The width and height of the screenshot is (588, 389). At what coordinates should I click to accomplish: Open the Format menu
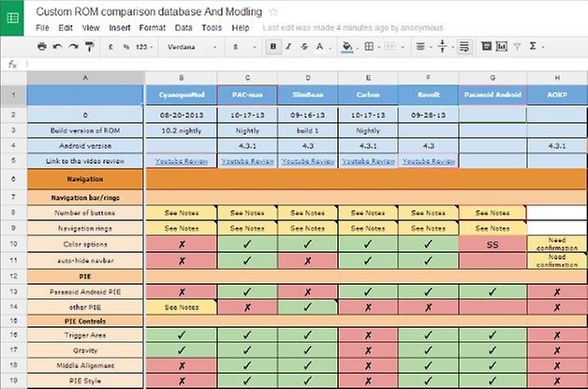(153, 28)
